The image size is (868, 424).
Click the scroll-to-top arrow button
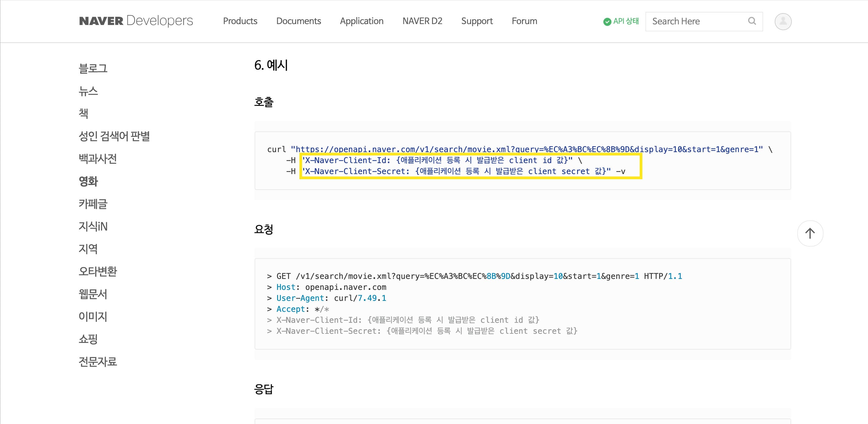click(810, 233)
